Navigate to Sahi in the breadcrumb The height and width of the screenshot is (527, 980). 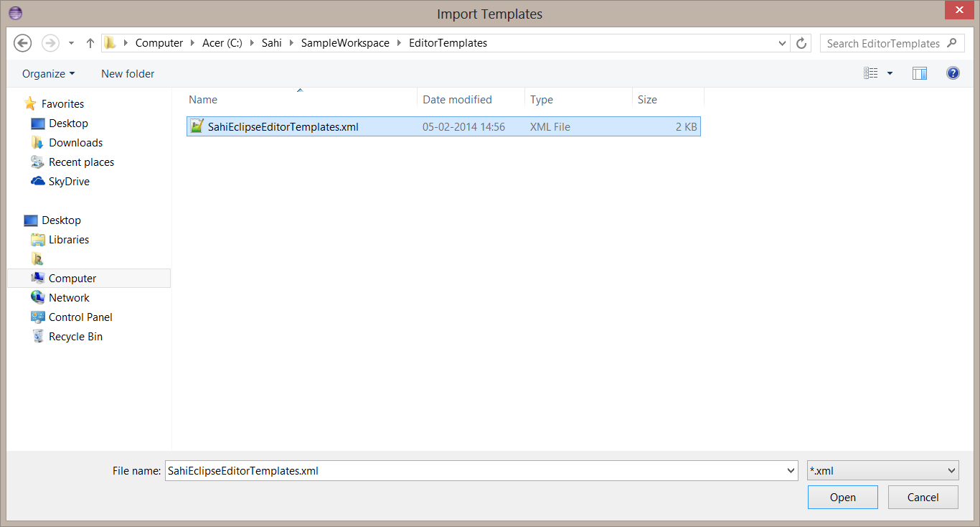click(x=271, y=42)
